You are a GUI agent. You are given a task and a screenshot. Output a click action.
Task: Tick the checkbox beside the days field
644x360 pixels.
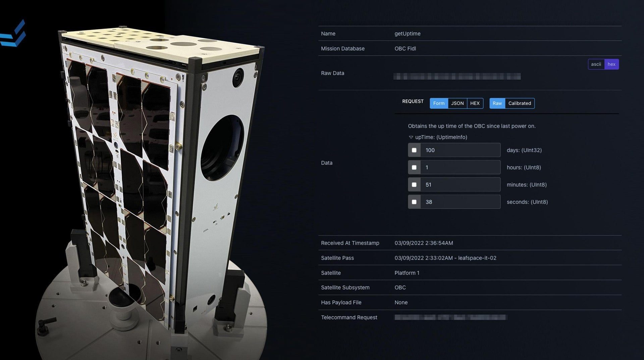click(414, 150)
